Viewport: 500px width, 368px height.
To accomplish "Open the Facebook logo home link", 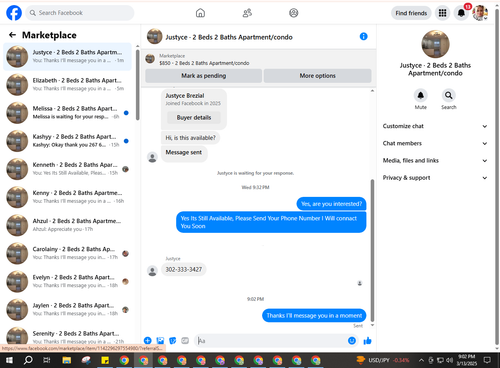I will (x=14, y=13).
